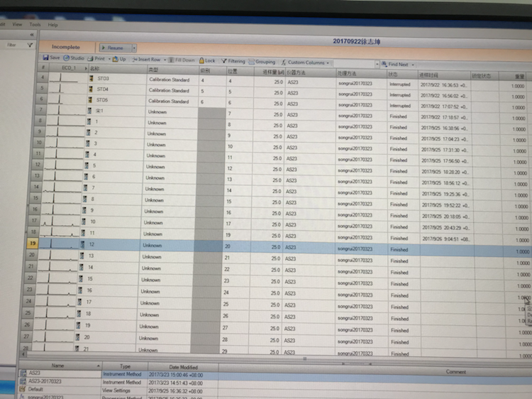Toggle Grouping in the toolbar
This screenshot has width=532, height=399.
coord(262,62)
